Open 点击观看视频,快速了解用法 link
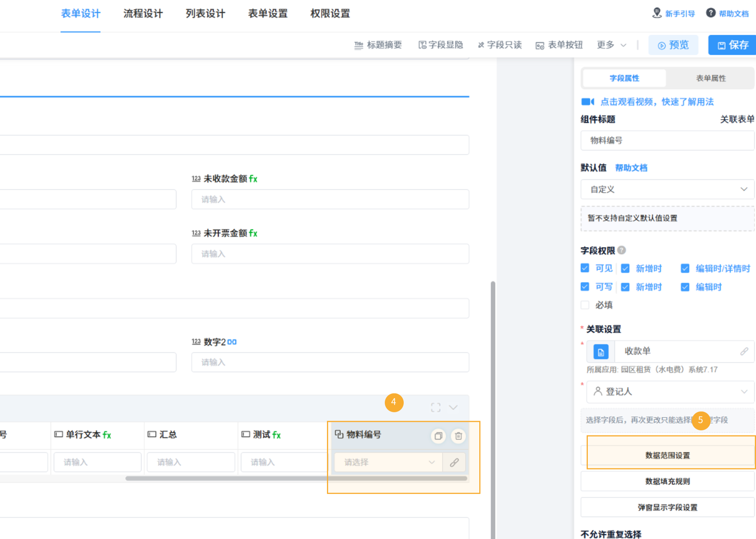This screenshot has height=539, width=756. (657, 102)
